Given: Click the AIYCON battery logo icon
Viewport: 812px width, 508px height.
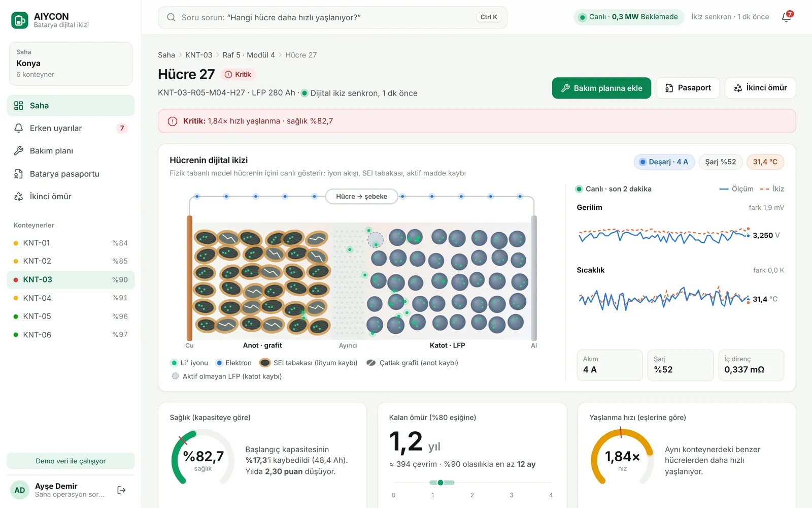Looking at the screenshot, I should coord(20,20).
